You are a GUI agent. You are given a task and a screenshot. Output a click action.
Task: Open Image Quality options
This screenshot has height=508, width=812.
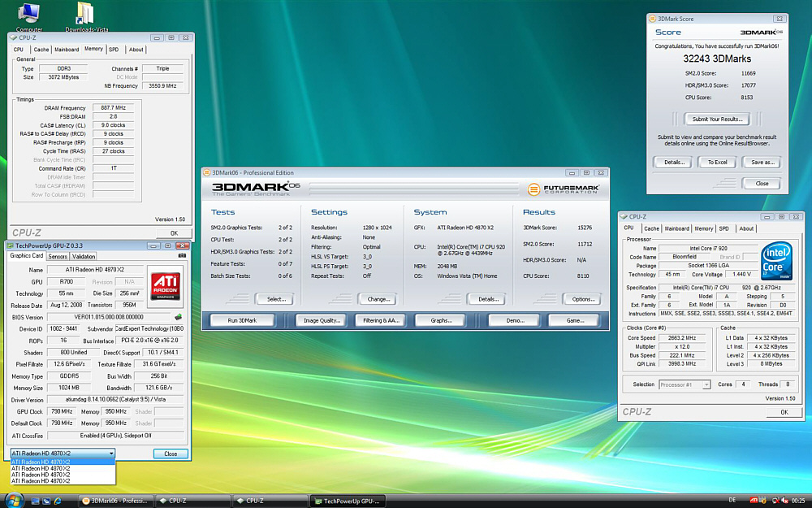click(x=322, y=320)
